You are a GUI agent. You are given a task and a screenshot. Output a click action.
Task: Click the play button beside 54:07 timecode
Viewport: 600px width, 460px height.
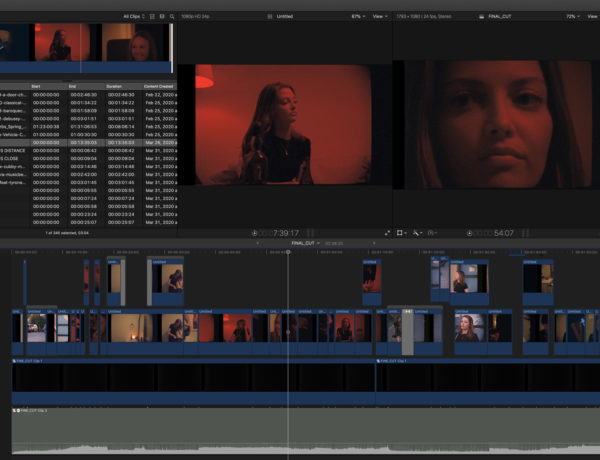point(471,233)
